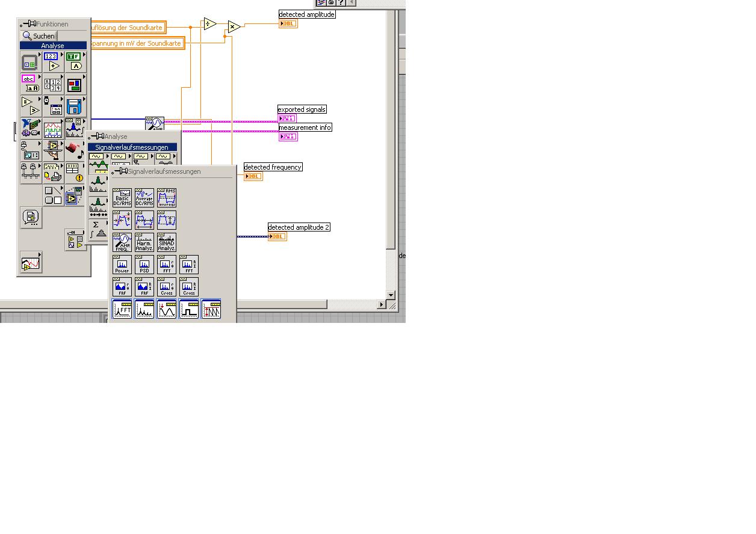Screen dimensions: 756x534
Task: Click the detected frequency DBL terminal
Action: click(x=253, y=176)
